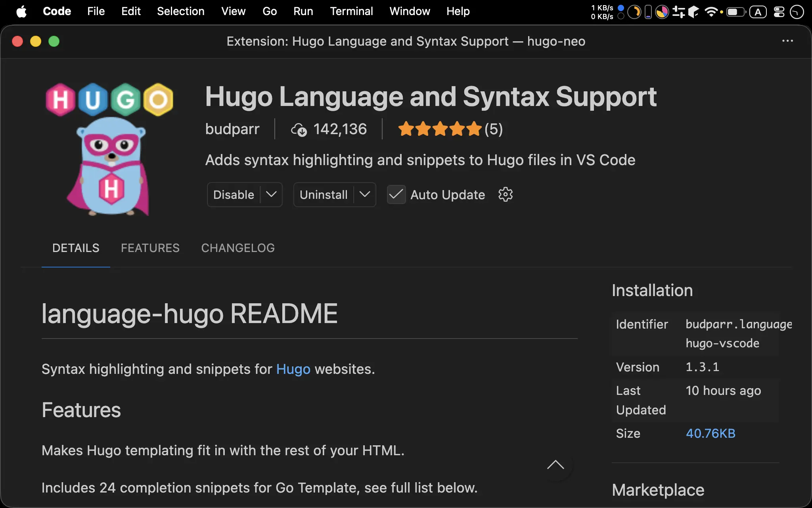Open the Terminal menu
The width and height of the screenshot is (812, 508).
pos(351,12)
